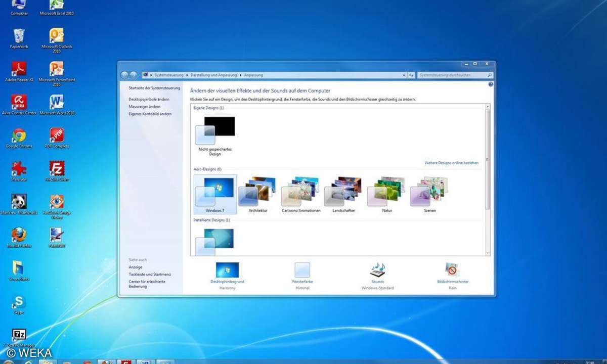Open the Microsoft Excel 2010 desktop shortcut
Screen dimensions: 607x364
57,8
